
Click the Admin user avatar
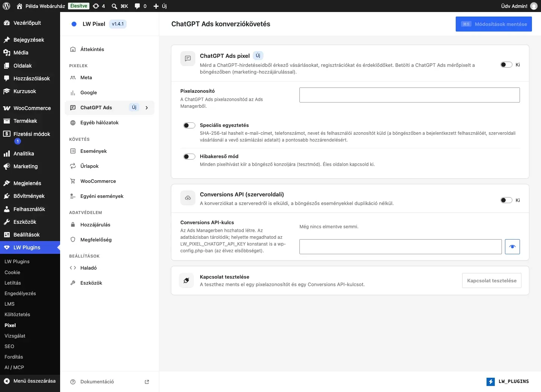(x=533, y=6)
